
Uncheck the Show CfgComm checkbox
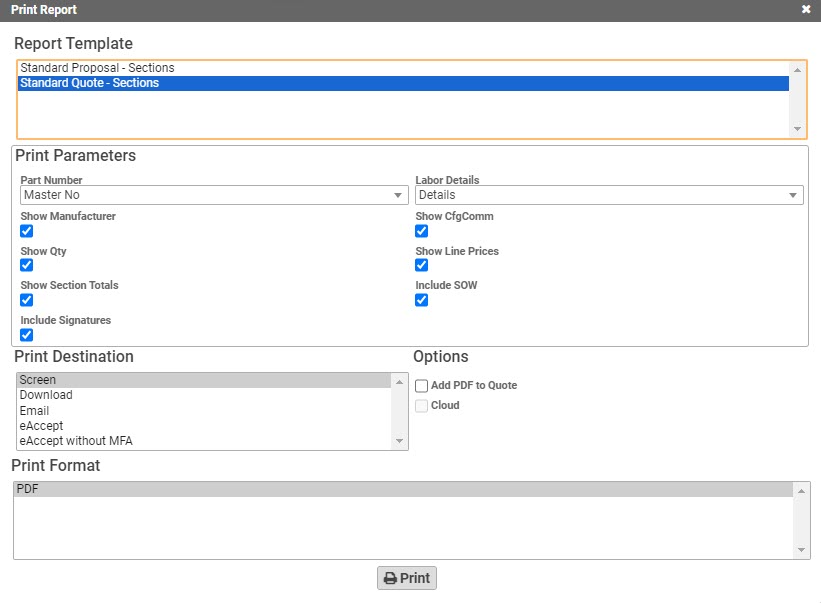coord(422,231)
